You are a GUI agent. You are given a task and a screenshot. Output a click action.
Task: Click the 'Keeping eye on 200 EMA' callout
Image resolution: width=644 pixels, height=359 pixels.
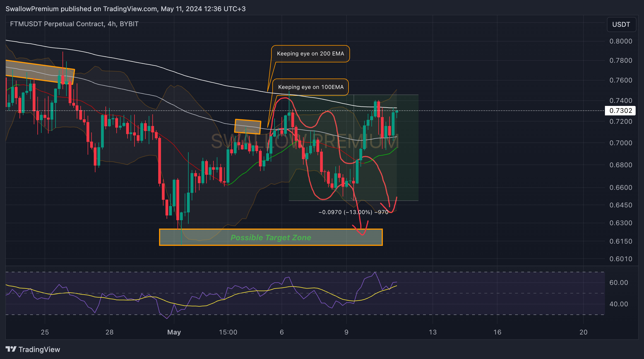[310, 54]
